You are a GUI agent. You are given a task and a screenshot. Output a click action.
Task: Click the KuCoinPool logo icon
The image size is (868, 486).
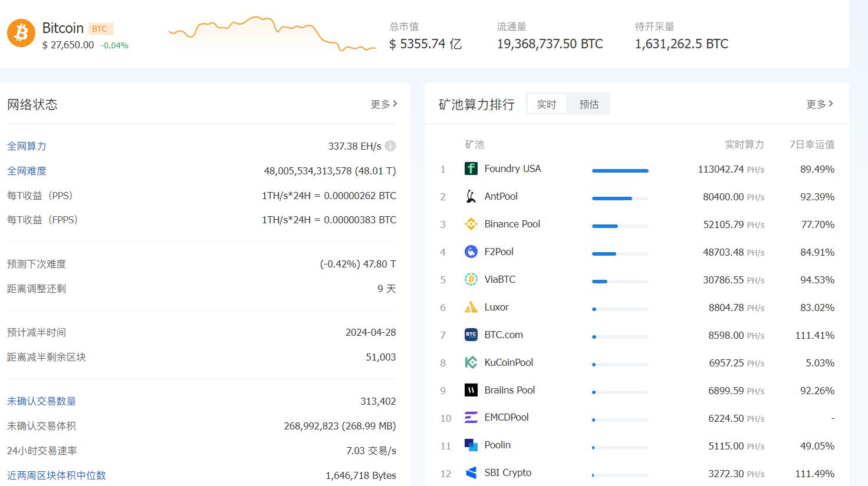[x=471, y=363]
